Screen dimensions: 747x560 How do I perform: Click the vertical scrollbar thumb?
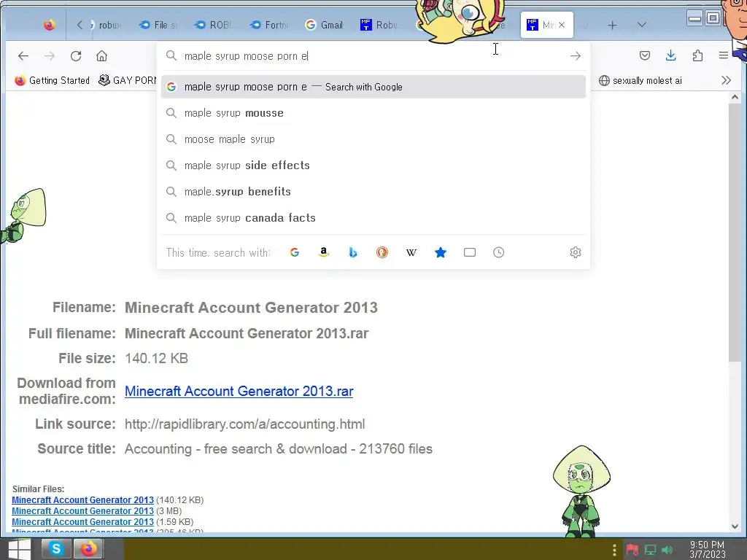pyautogui.click(x=735, y=233)
